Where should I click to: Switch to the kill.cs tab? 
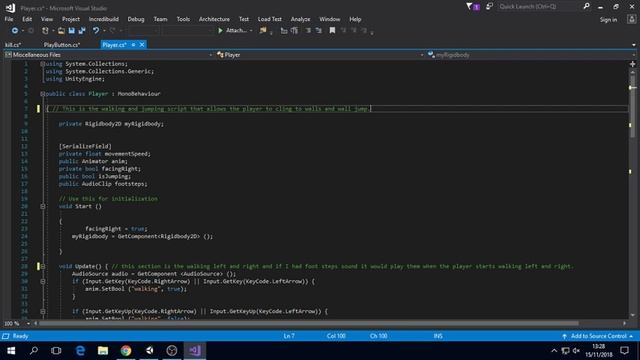pyautogui.click(x=13, y=45)
